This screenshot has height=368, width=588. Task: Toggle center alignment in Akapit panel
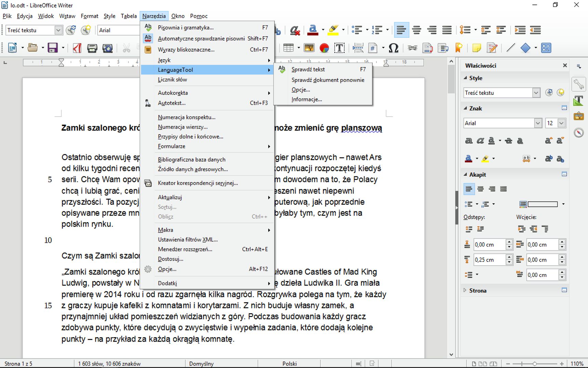pos(480,189)
